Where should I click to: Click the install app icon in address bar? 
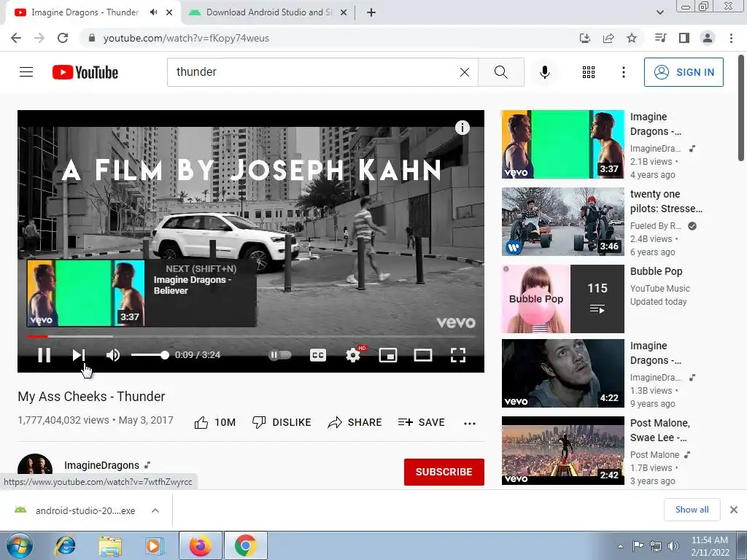(x=584, y=38)
